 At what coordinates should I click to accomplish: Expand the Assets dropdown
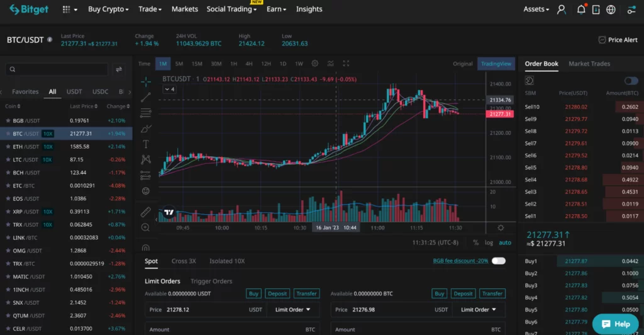tap(536, 9)
